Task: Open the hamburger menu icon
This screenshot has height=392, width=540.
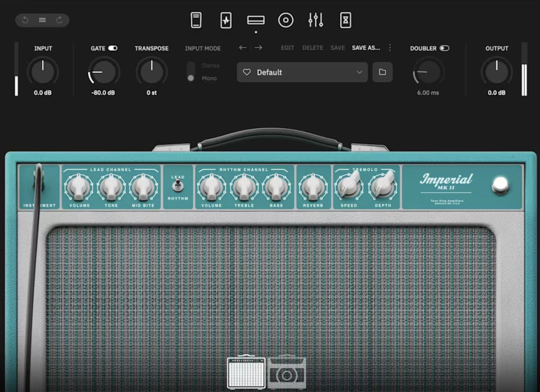Action: click(42, 20)
